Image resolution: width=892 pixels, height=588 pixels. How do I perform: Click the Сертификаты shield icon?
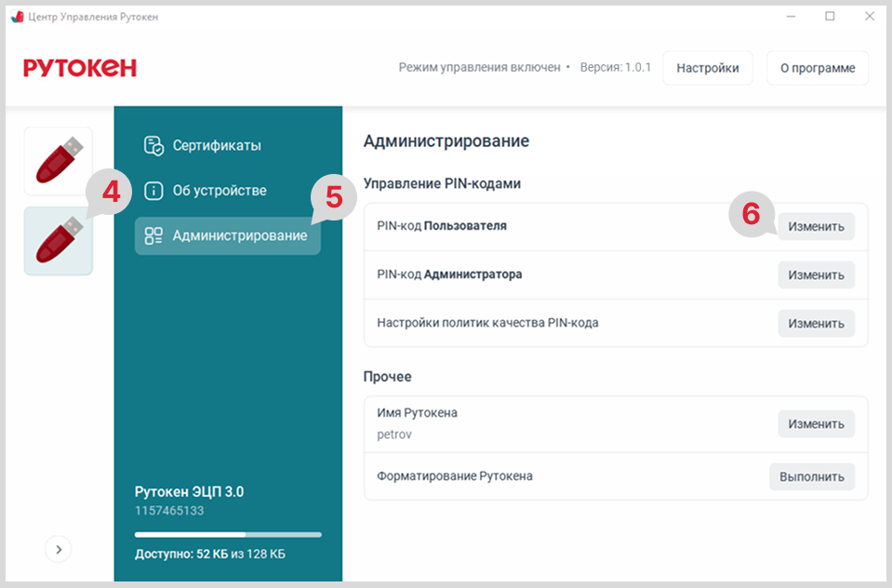tap(153, 145)
